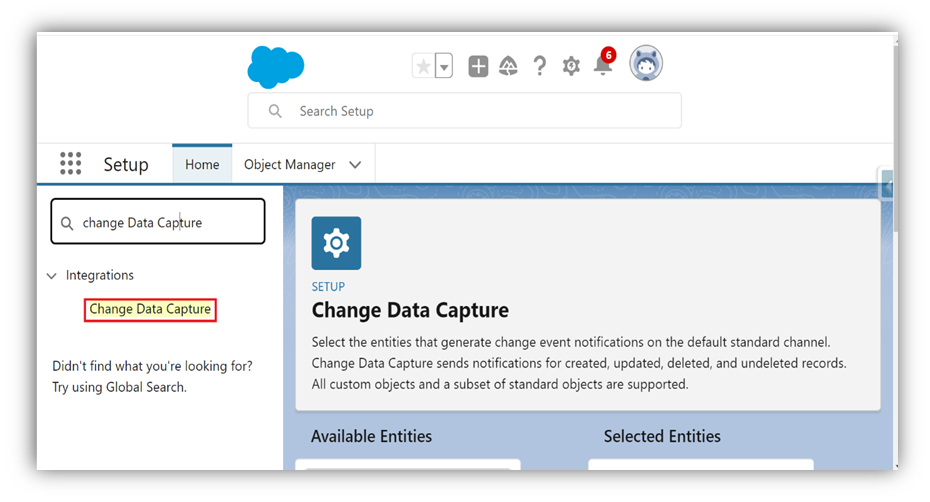Screen dimensions: 930x502
Task: Click the Search Setup field
Action: pyautogui.click(x=464, y=111)
